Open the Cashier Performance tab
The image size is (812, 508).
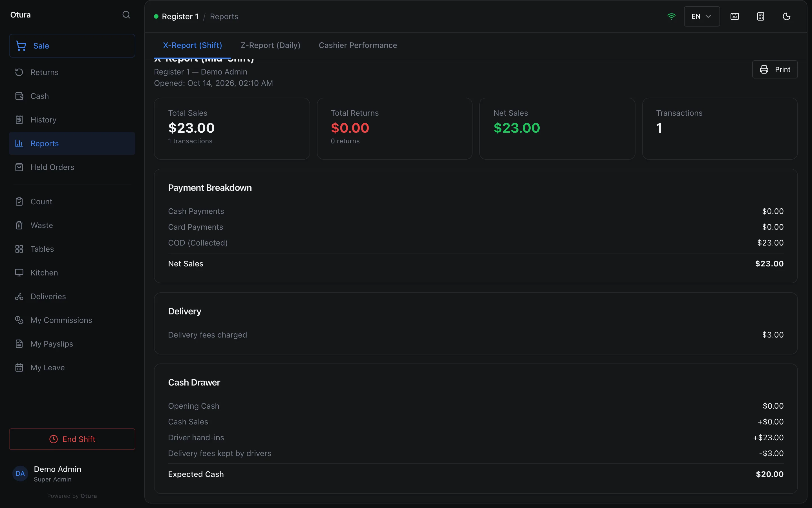[358, 45]
